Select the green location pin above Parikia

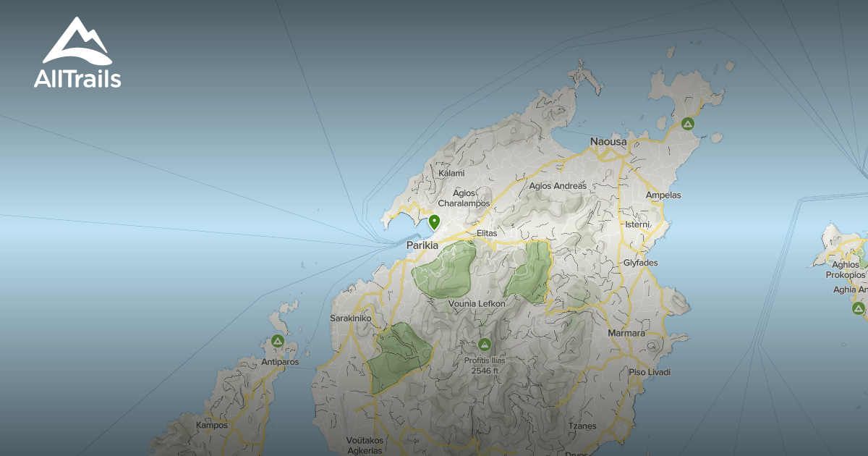(x=434, y=221)
